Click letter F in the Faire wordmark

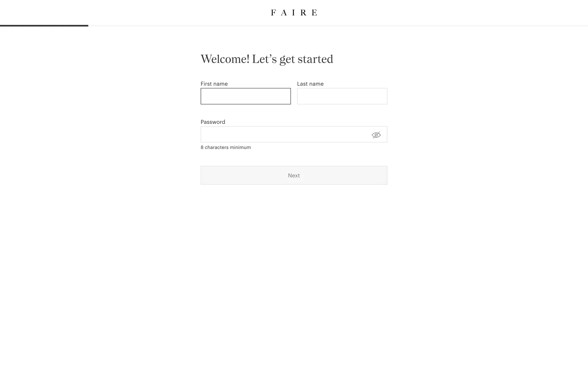click(x=273, y=13)
